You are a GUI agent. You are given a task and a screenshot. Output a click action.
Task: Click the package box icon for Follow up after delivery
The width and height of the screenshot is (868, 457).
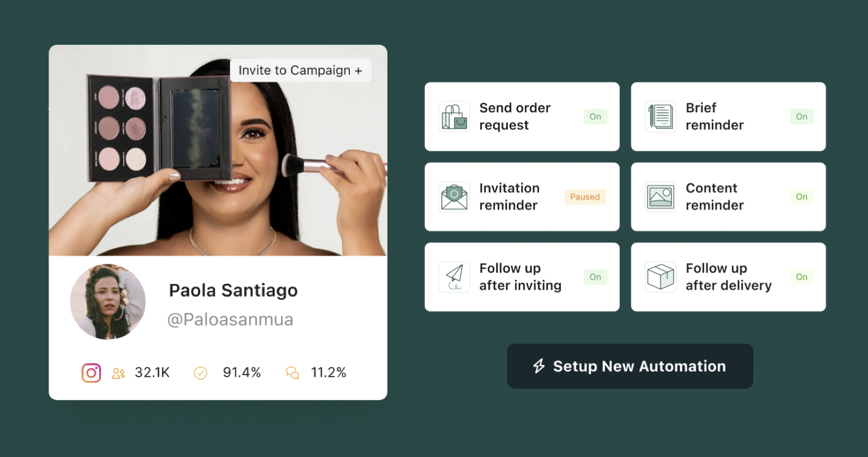(x=661, y=277)
